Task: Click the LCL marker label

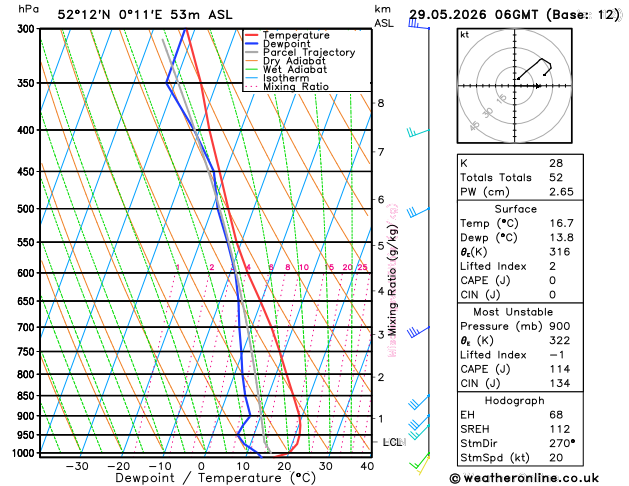Action: (x=393, y=442)
